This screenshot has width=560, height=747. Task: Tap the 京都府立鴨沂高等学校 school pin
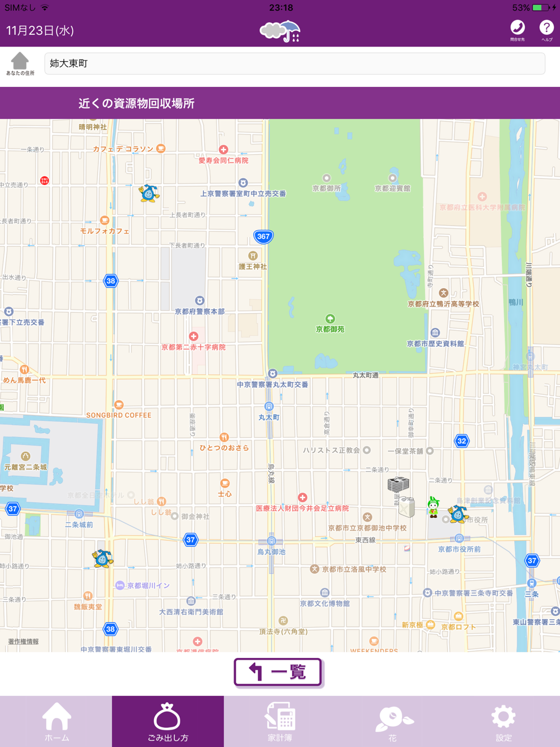(x=444, y=293)
